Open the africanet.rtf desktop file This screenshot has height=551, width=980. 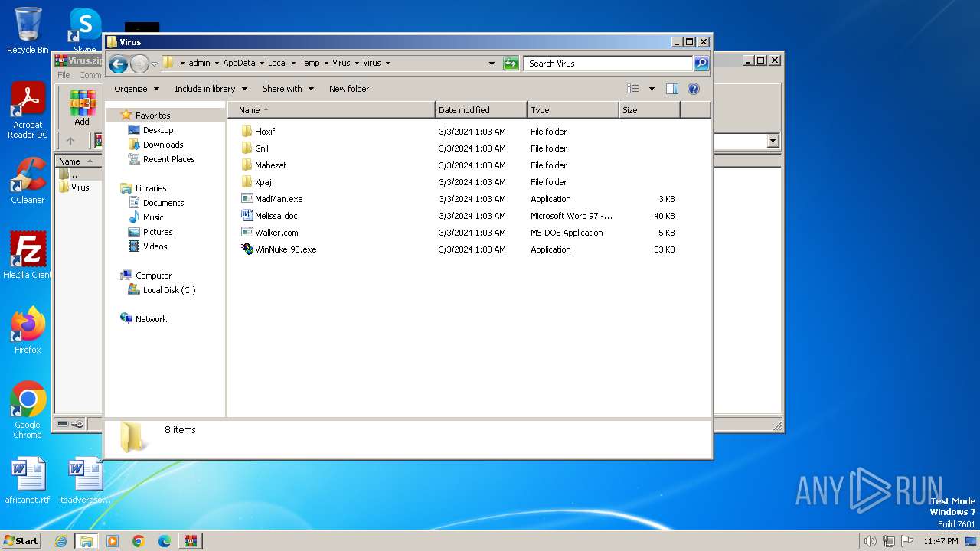(28, 481)
